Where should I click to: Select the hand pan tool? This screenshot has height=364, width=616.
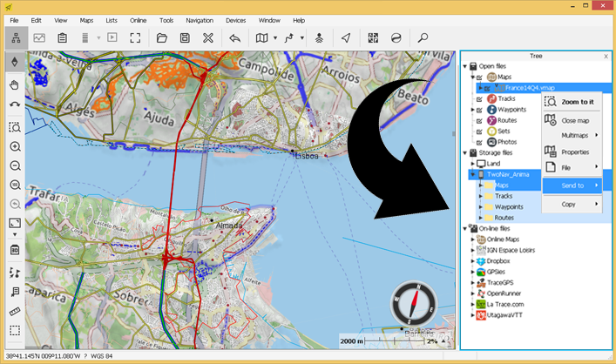pyautogui.click(x=15, y=85)
